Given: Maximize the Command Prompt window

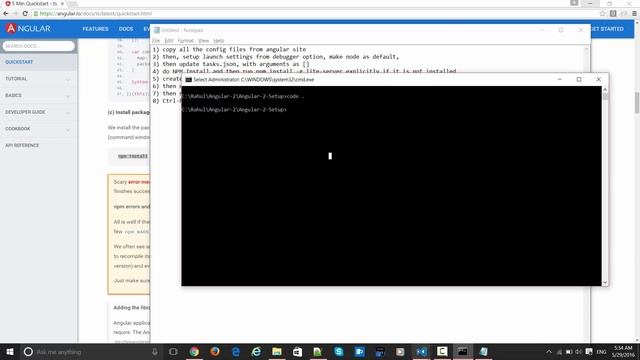Looking at the screenshot, I should (x=579, y=80).
